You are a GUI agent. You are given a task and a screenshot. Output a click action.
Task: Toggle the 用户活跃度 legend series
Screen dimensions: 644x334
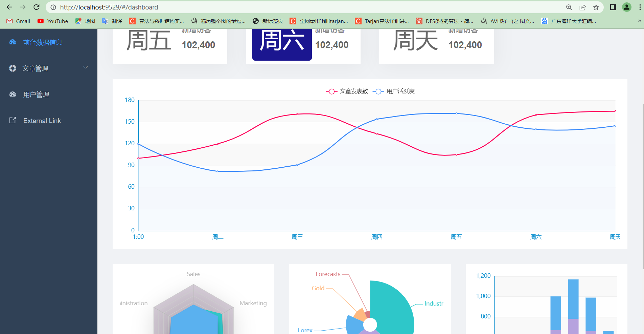click(393, 91)
